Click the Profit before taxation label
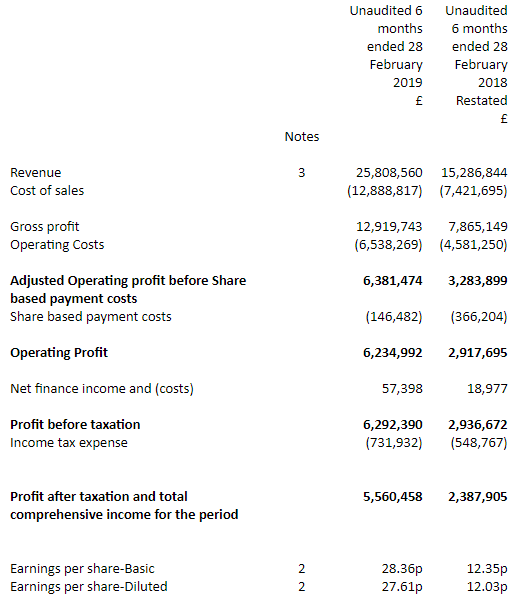512x597 pixels. tap(75, 425)
